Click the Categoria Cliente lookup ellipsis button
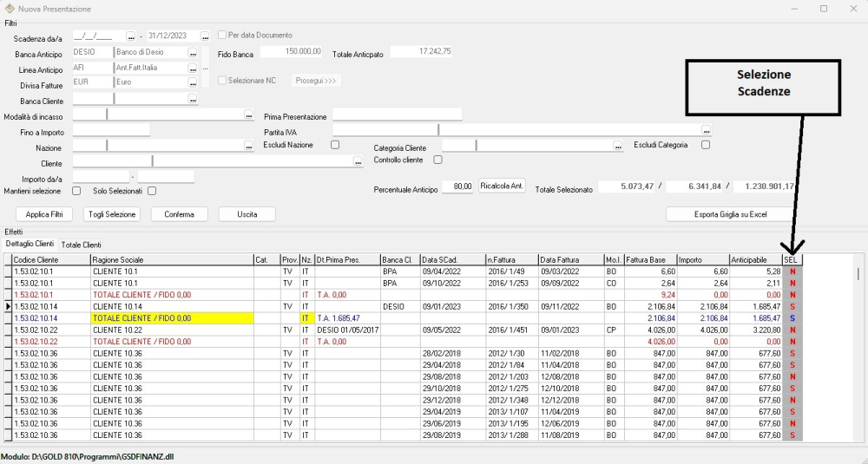Screen dimensions: 868x464 618,147
